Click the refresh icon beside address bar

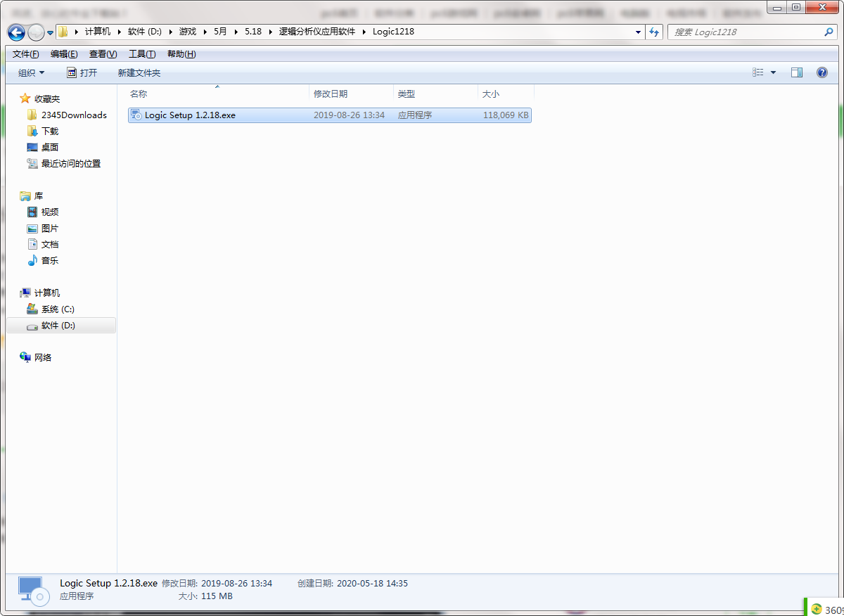tap(655, 32)
